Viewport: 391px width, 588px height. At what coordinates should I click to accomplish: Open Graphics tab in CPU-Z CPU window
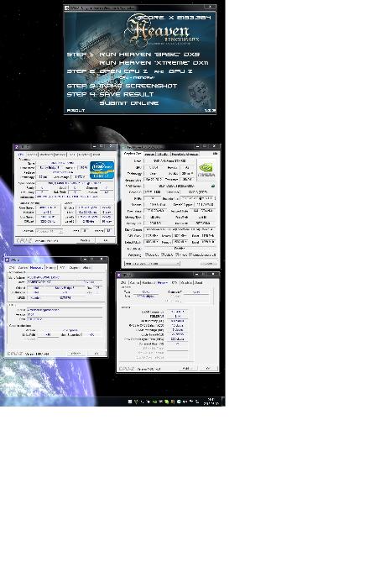tap(84, 155)
